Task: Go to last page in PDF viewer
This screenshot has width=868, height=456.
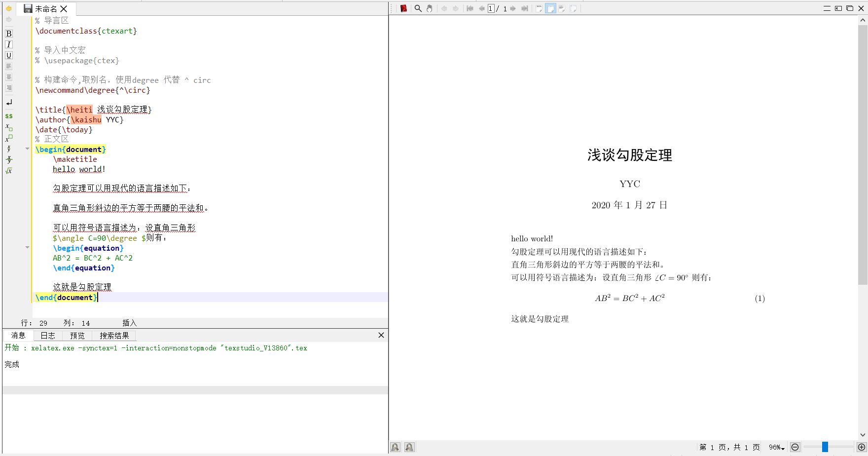Action: [524, 8]
